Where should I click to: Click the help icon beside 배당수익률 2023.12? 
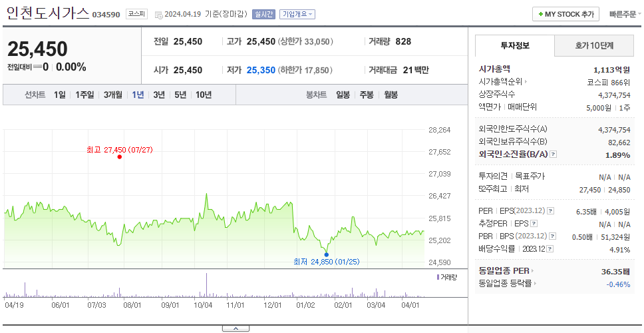(550, 249)
